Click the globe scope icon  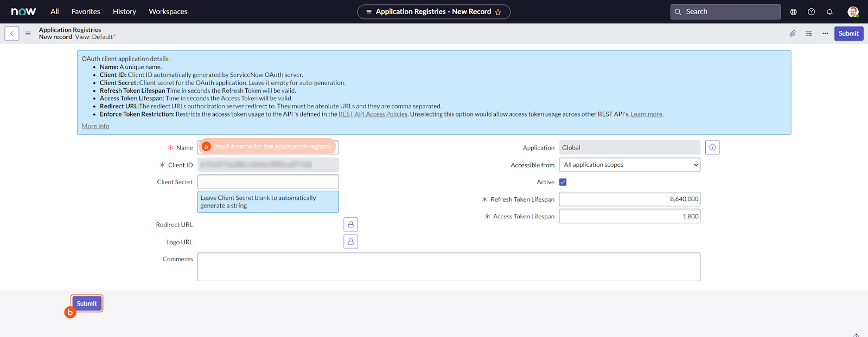pyautogui.click(x=794, y=12)
